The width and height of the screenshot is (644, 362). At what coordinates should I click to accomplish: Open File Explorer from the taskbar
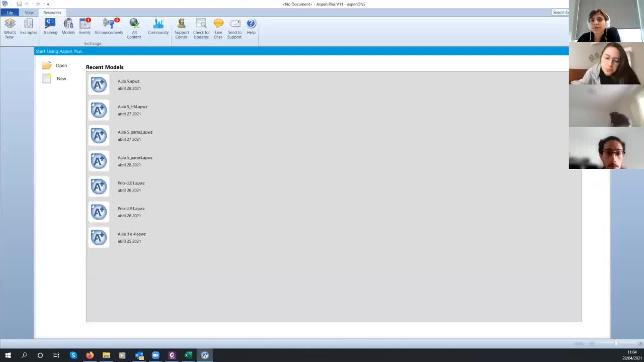[x=106, y=355]
